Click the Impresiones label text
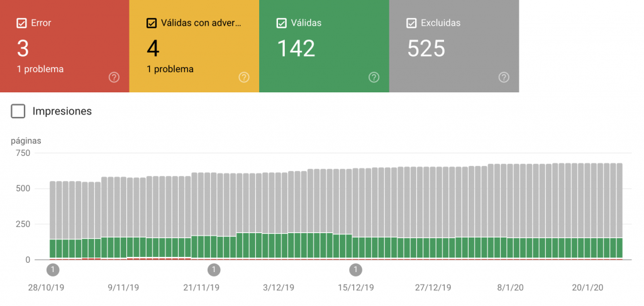This screenshot has height=306, width=644. (x=62, y=111)
